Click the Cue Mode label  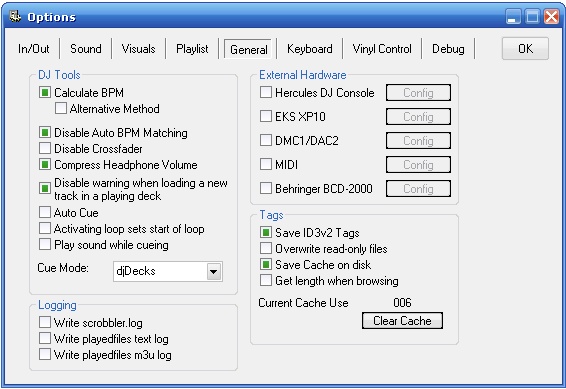coord(63,268)
